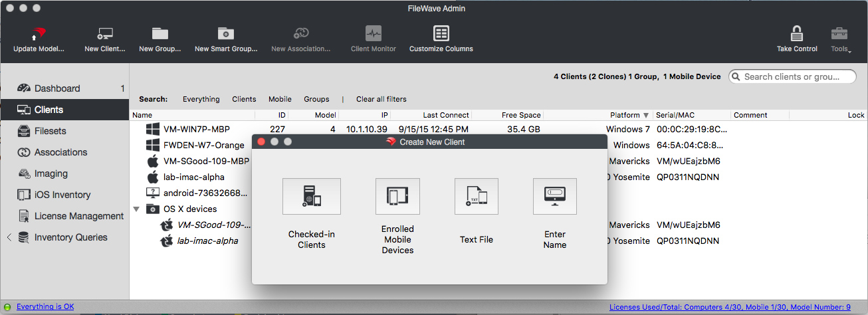
Task: Click the Take Control lock icon
Action: pyautogui.click(x=797, y=33)
